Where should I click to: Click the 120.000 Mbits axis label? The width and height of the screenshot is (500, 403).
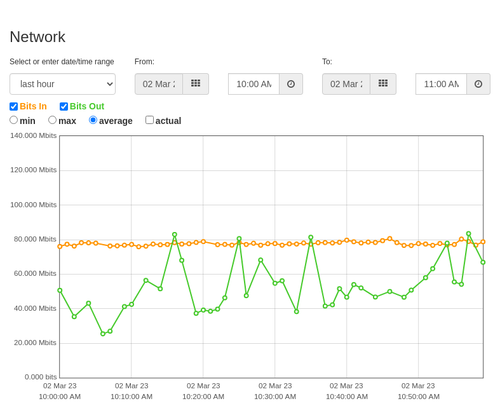tap(33, 170)
